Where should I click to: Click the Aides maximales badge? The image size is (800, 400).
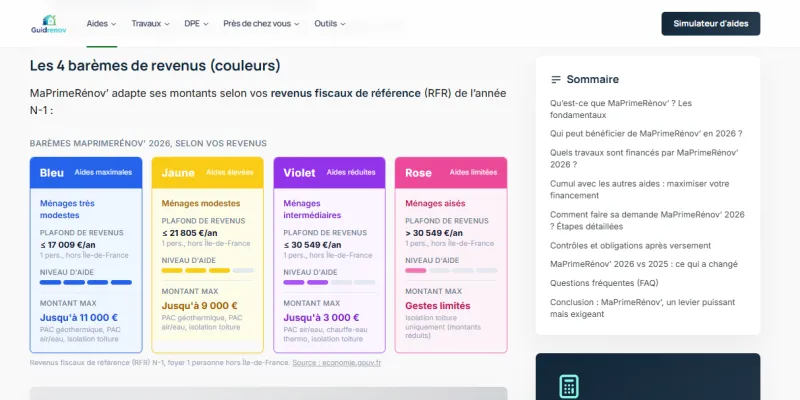tap(103, 172)
